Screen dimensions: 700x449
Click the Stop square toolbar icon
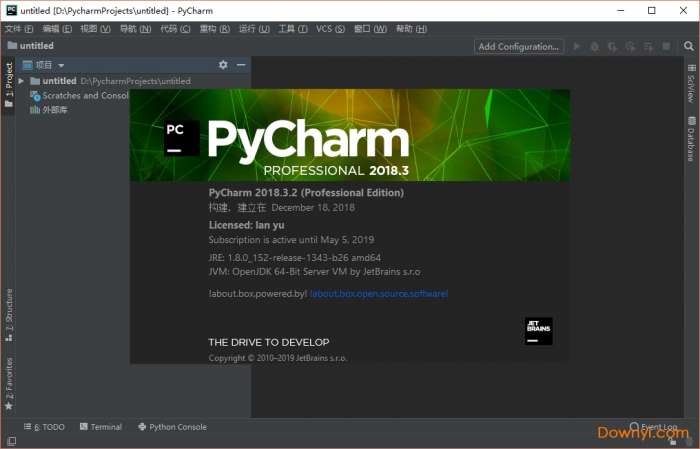coord(666,46)
